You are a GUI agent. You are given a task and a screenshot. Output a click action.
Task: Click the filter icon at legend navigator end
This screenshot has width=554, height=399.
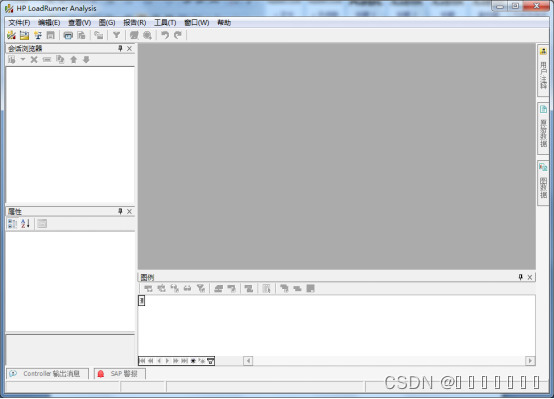(x=211, y=361)
